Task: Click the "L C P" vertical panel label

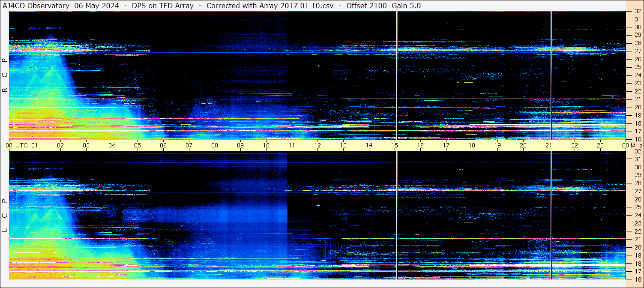Action: coord(5,216)
